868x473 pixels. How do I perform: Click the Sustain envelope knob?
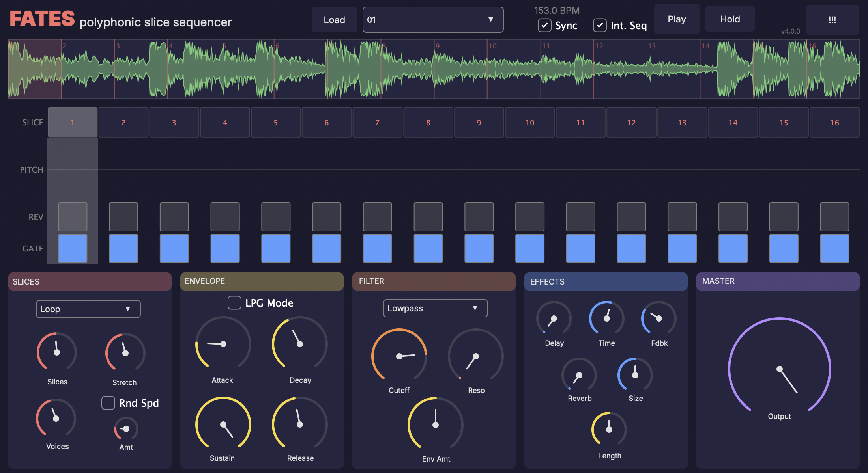pos(223,425)
